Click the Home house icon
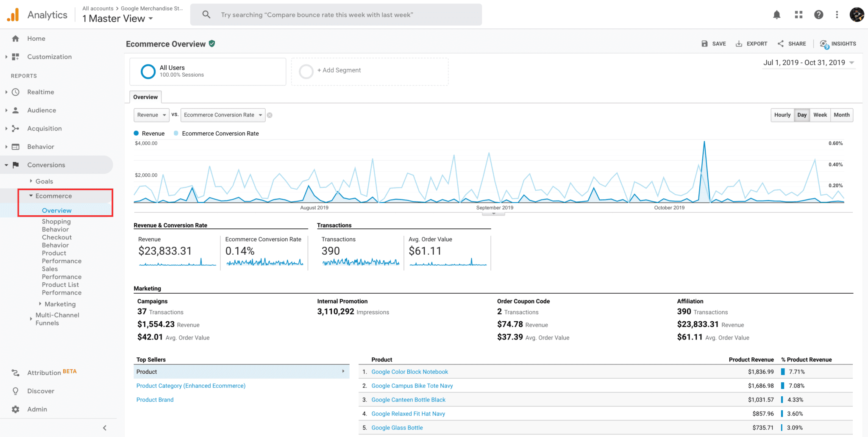The width and height of the screenshot is (868, 437). [x=16, y=39]
